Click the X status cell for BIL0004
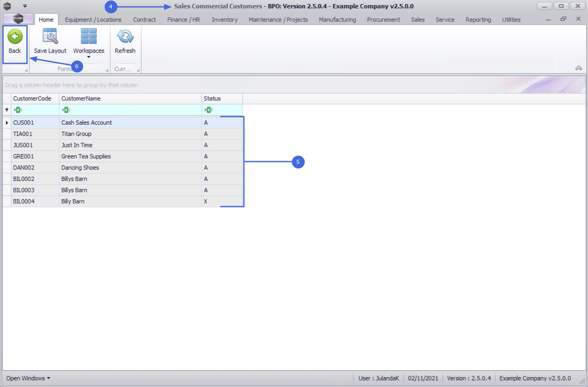 click(x=222, y=201)
